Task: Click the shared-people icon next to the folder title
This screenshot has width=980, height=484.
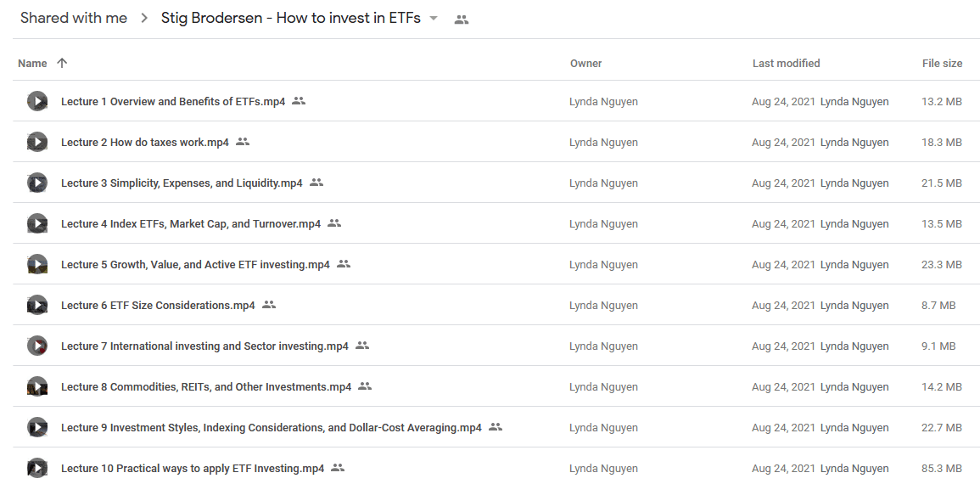Action: click(x=462, y=20)
